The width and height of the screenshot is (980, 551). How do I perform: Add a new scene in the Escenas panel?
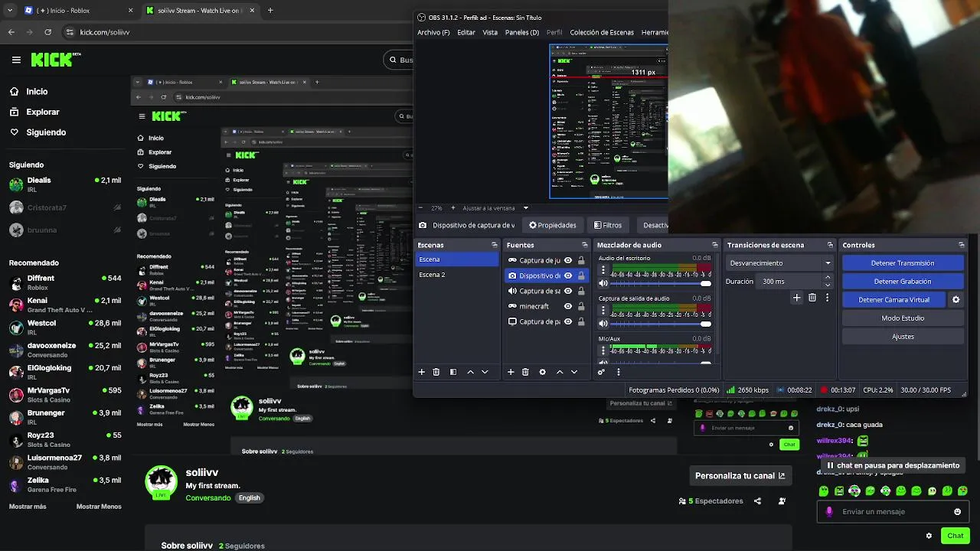(x=421, y=372)
